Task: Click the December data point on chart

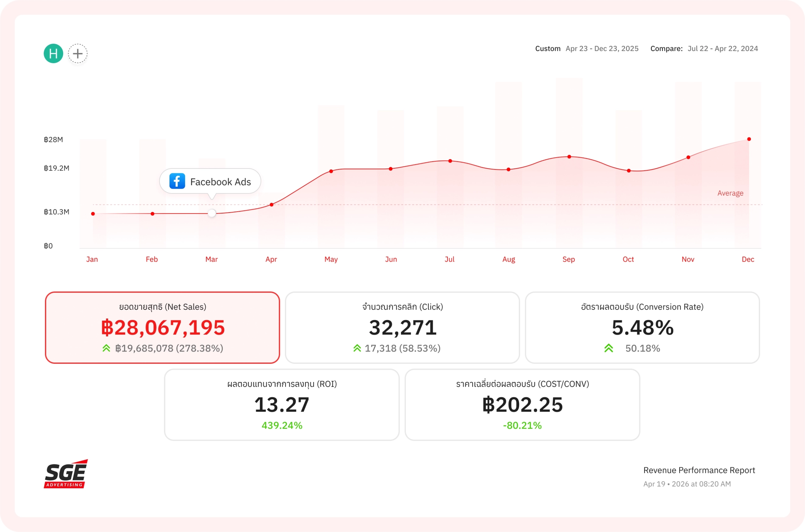Action: [749, 139]
